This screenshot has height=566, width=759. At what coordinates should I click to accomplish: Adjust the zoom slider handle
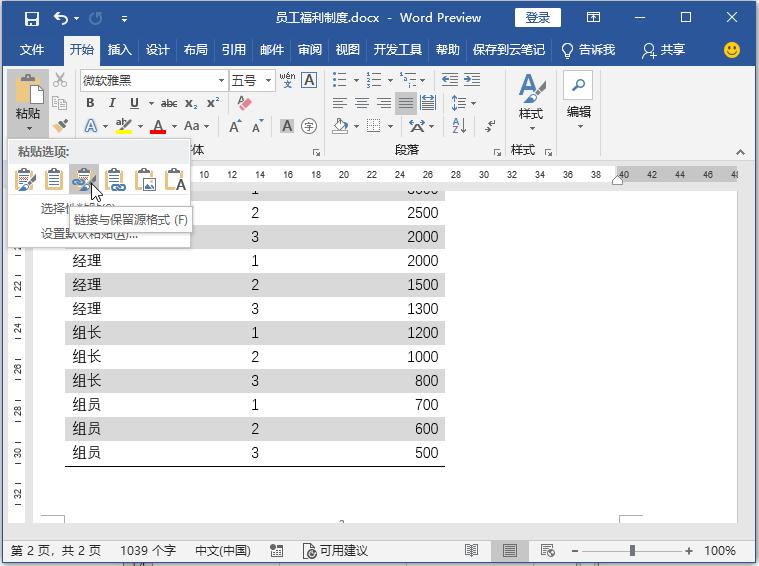(632, 551)
